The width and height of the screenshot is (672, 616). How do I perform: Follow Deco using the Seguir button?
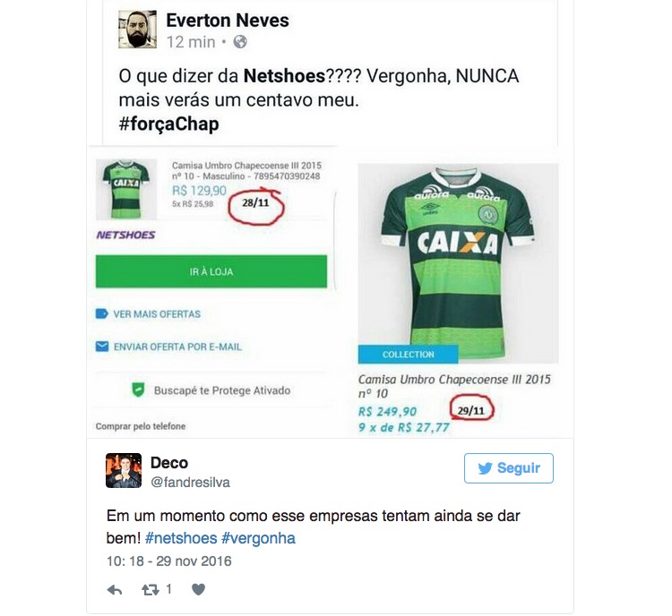(x=509, y=468)
